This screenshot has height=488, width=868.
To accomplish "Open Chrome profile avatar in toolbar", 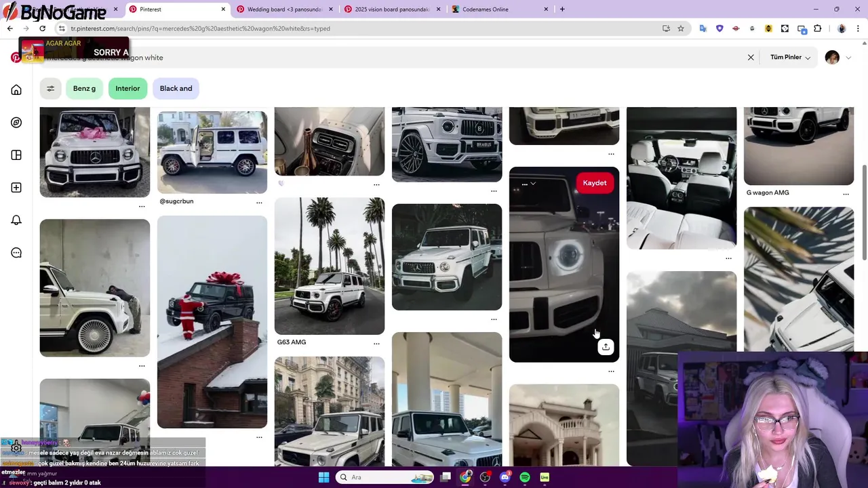I will point(842,28).
